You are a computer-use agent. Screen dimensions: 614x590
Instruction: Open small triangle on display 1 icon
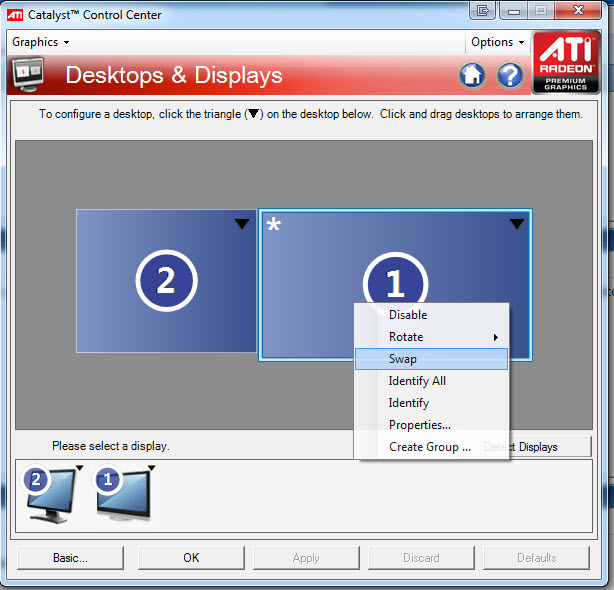point(152,468)
